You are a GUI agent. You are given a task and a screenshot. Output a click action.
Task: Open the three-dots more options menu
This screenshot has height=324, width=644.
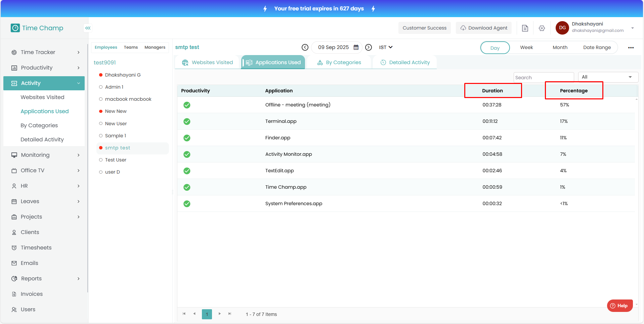coord(631,48)
